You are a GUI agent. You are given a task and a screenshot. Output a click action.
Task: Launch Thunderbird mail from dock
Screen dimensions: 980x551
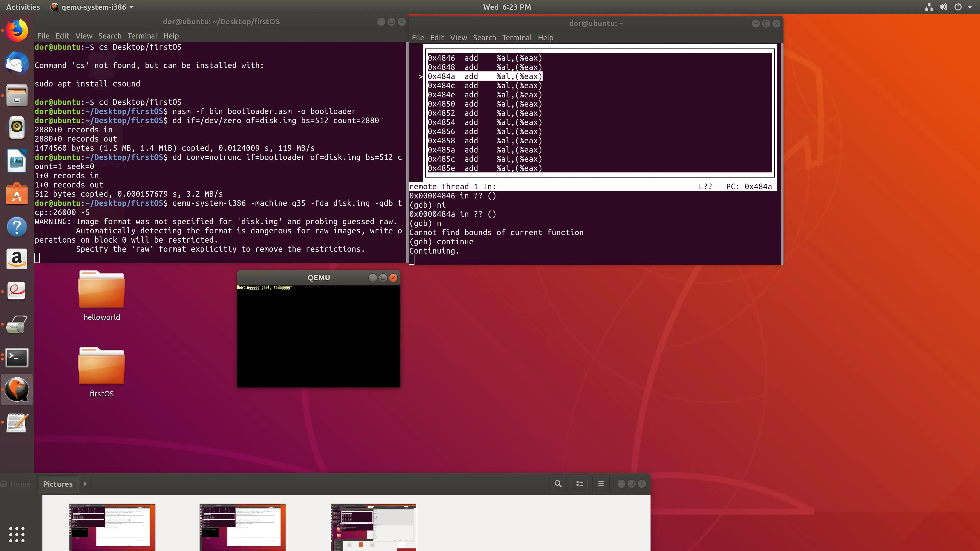(x=17, y=63)
